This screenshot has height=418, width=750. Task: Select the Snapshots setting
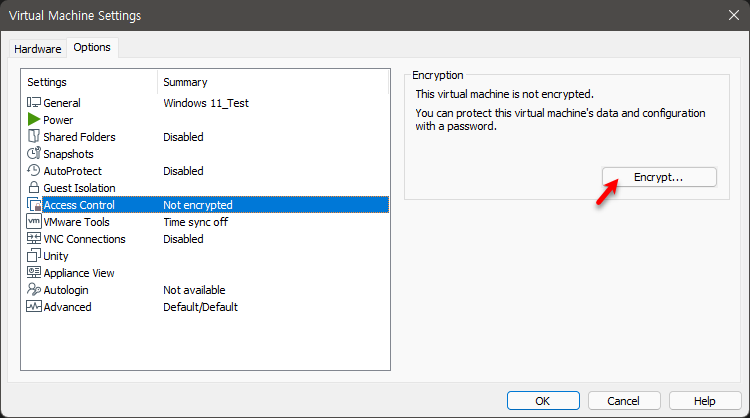click(x=68, y=154)
